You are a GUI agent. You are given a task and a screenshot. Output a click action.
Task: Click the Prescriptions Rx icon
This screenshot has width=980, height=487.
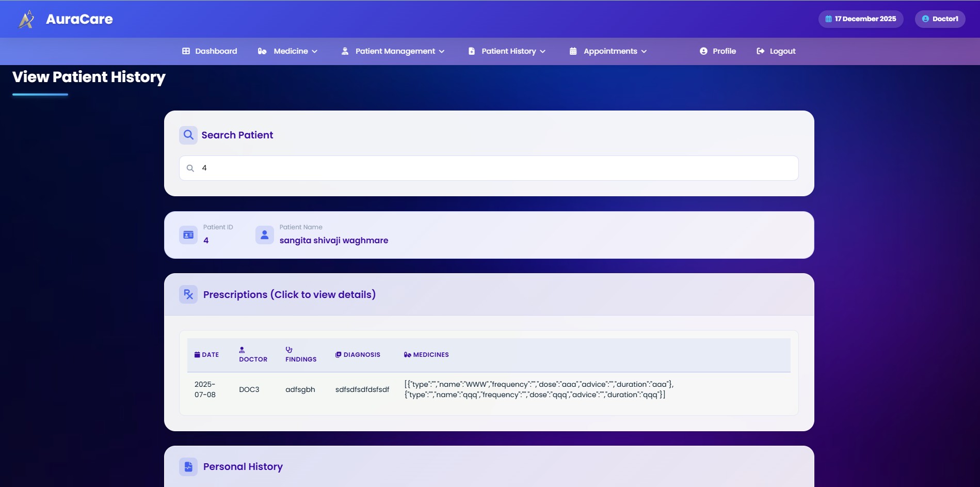click(188, 294)
